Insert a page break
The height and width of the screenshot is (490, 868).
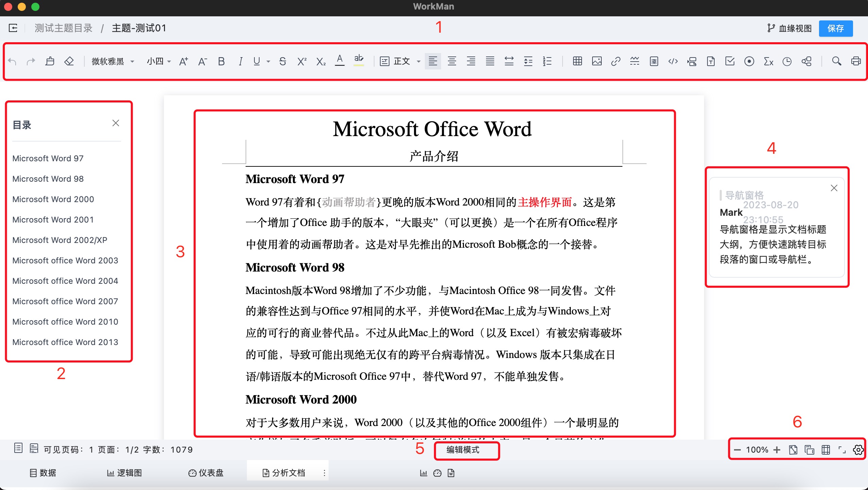(x=692, y=61)
